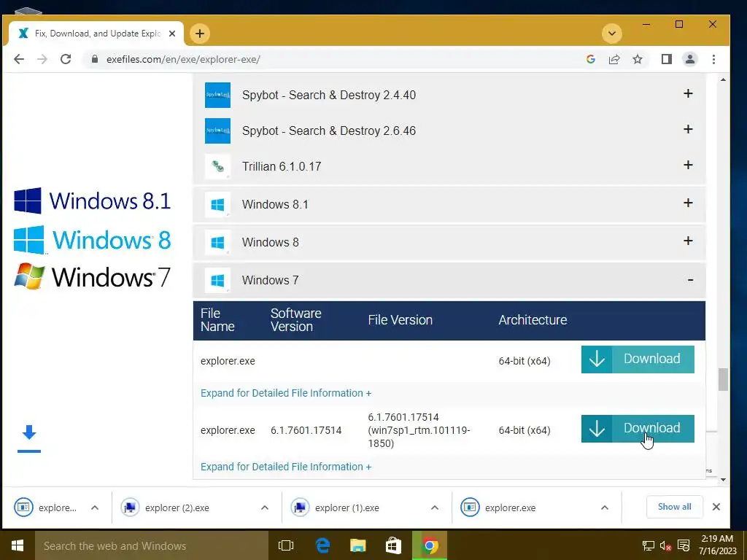Open File Explorer from taskbar
Image resolution: width=747 pixels, height=560 pixels.
coord(357,545)
